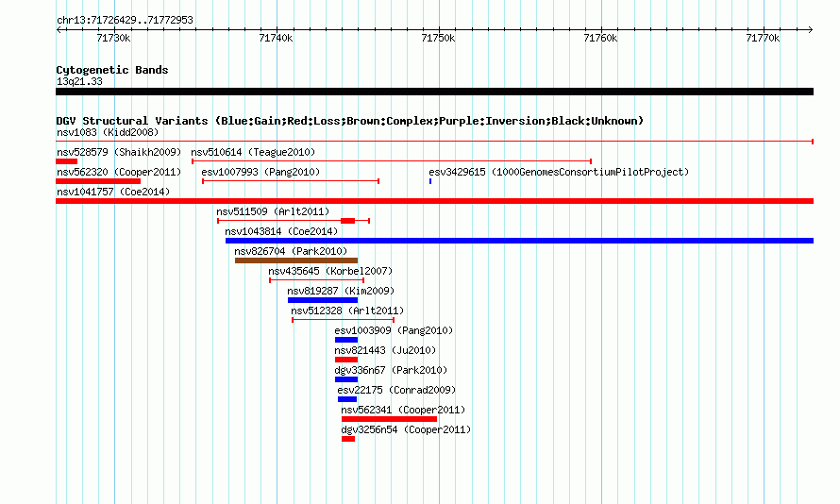The width and height of the screenshot is (840, 504).
Task: Select the nsv528579 (Shaikh2009) label
Action: coord(119,152)
